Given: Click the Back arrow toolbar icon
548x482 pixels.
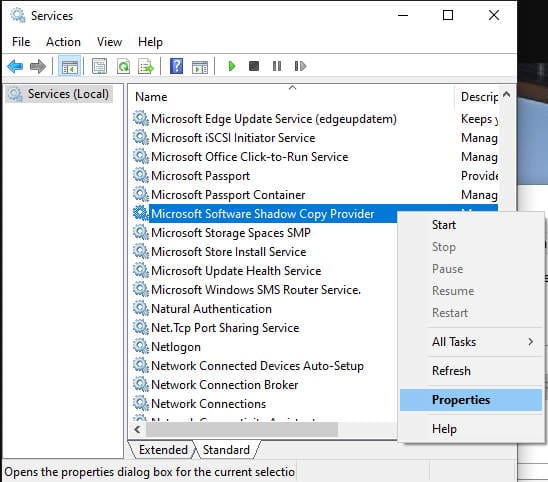Looking at the screenshot, I should (15, 66).
